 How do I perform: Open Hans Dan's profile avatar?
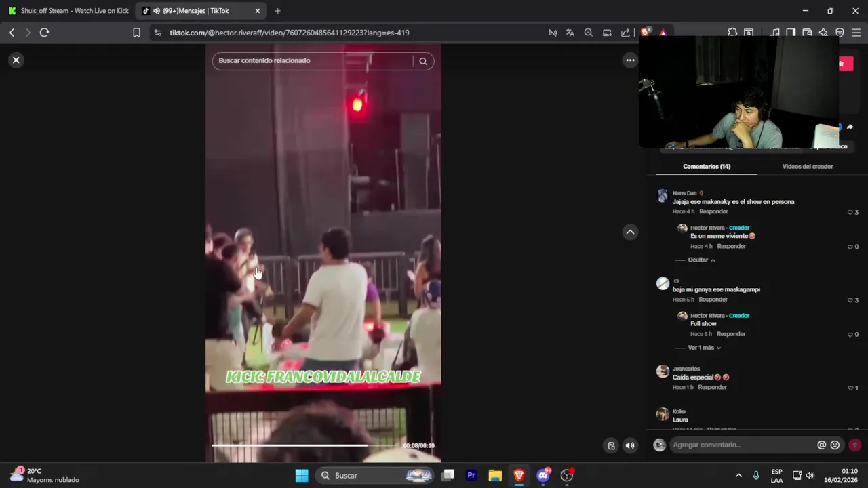click(663, 196)
